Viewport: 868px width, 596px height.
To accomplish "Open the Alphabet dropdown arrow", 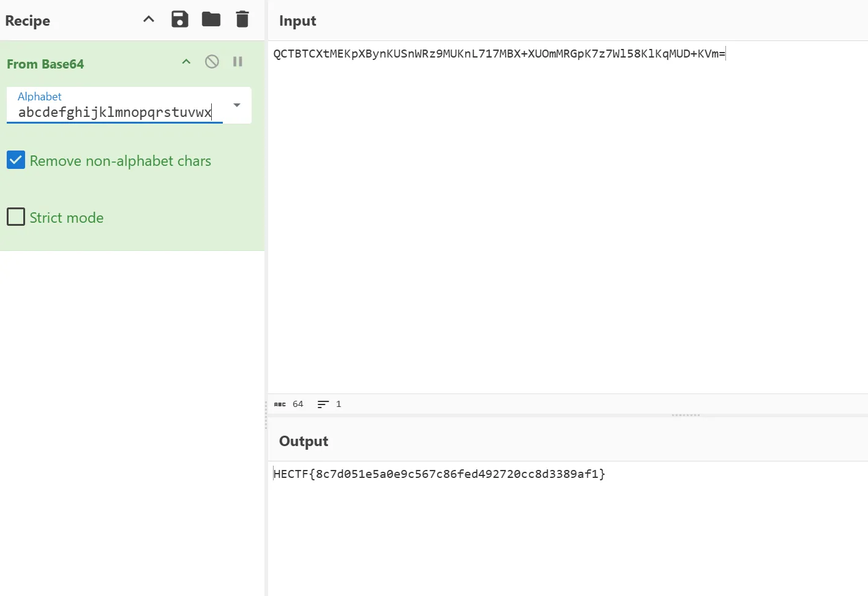I will pyautogui.click(x=237, y=105).
